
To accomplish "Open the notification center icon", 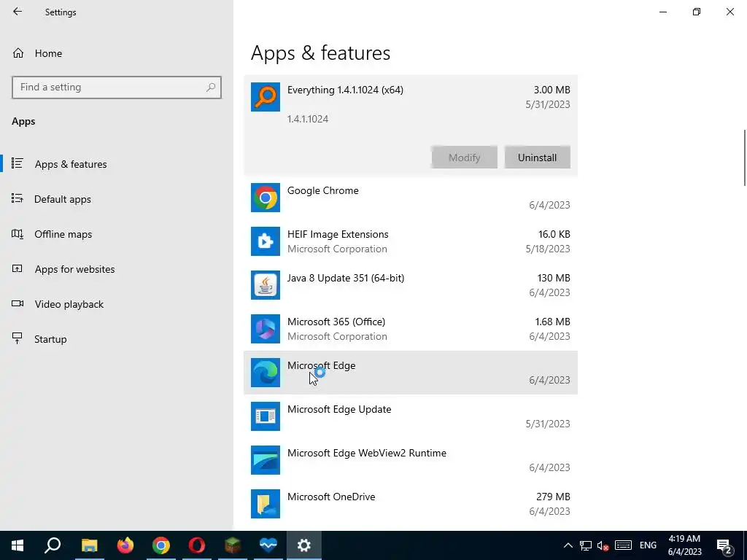I will coord(724,545).
